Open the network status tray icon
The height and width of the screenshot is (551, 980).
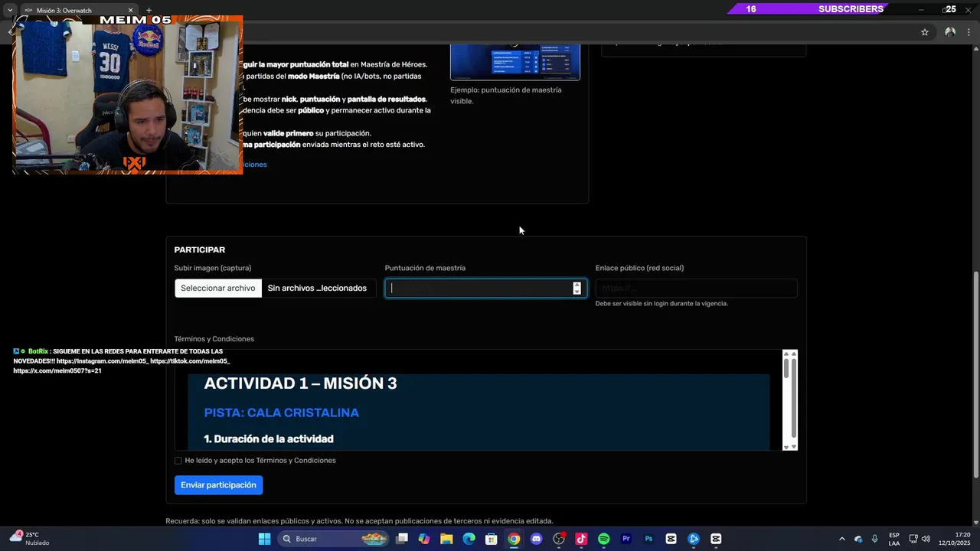pyautogui.click(x=913, y=539)
